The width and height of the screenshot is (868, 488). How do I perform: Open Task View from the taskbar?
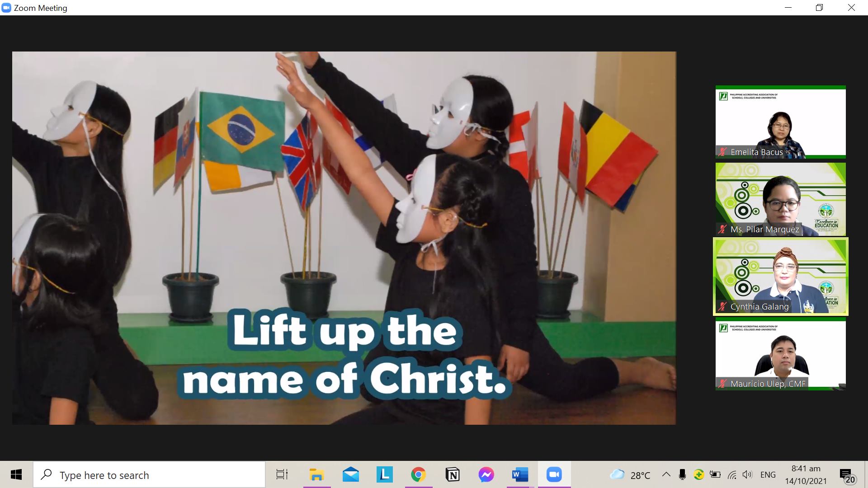click(x=282, y=474)
